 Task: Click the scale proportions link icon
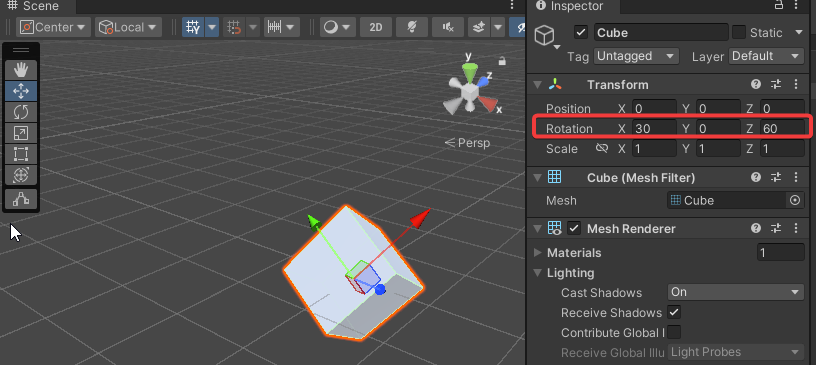(x=602, y=148)
